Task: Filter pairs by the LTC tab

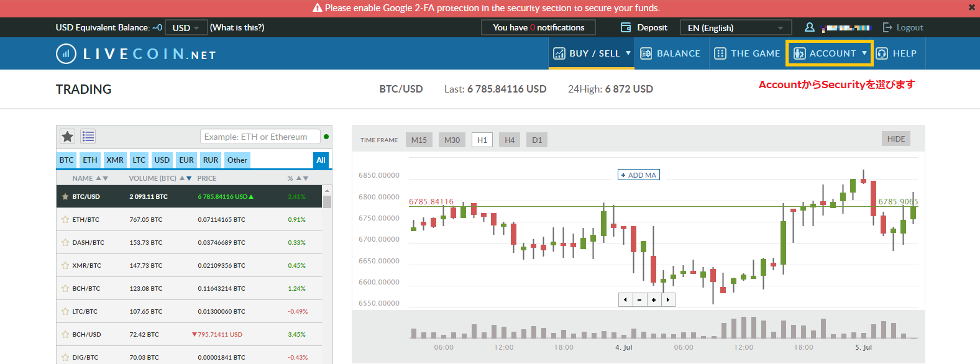Action: pyautogui.click(x=139, y=160)
